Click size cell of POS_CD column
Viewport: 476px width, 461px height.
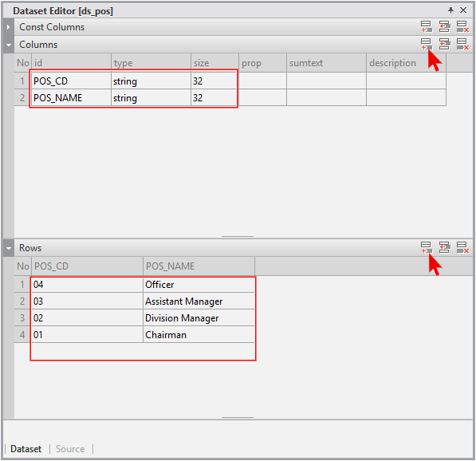click(215, 81)
